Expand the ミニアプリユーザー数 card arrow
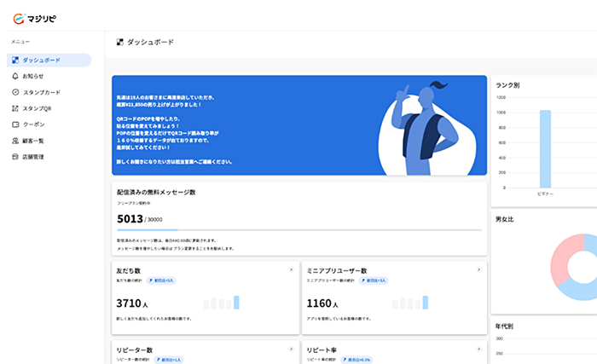The width and height of the screenshot is (597, 364). point(480,270)
